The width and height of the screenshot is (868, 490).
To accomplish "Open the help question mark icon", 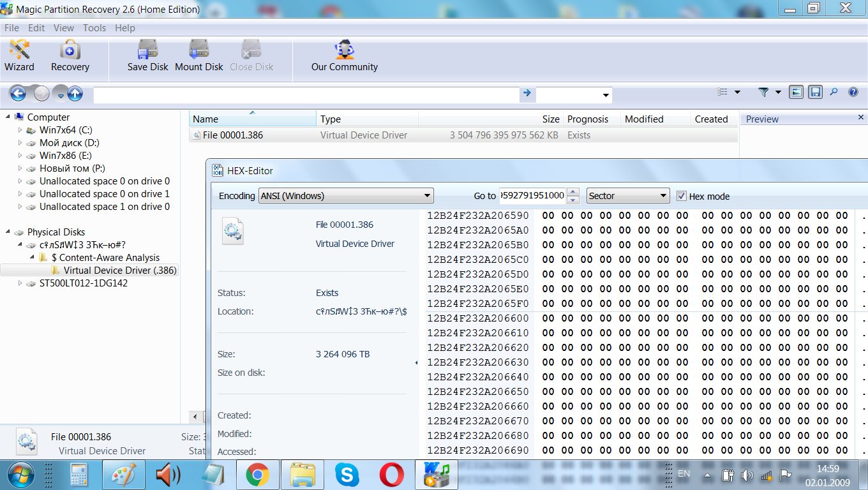I will coord(853,93).
